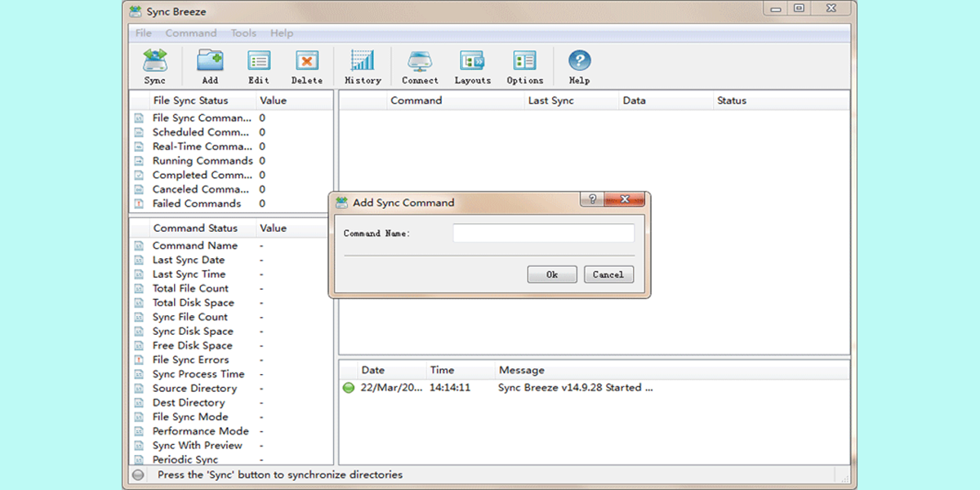Viewport: 980px width, 490px height.
Task: Open the File menu
Action: click(x=144, y=33)
